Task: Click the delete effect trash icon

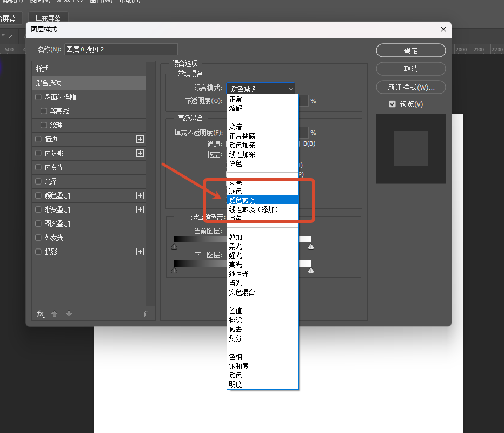Action: [x=147, y=314]
